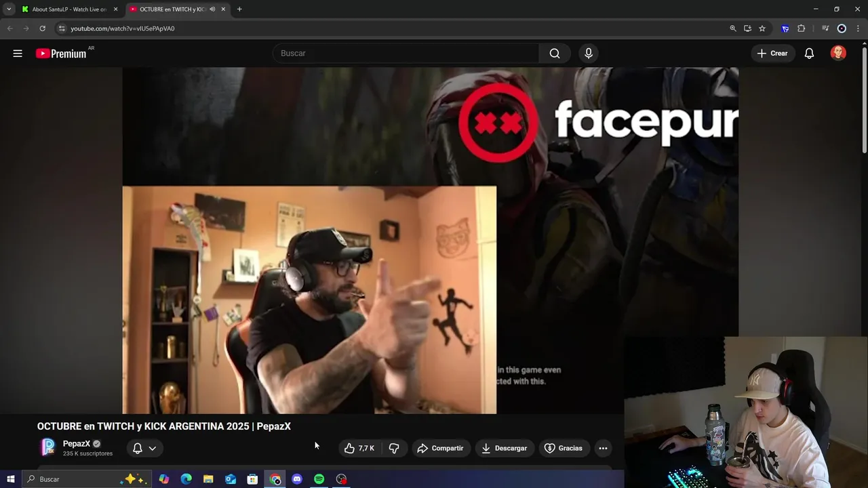This screenshot has height=488, width=868.
Task: Submit search with the magnifier button
Action: (555, 53)
